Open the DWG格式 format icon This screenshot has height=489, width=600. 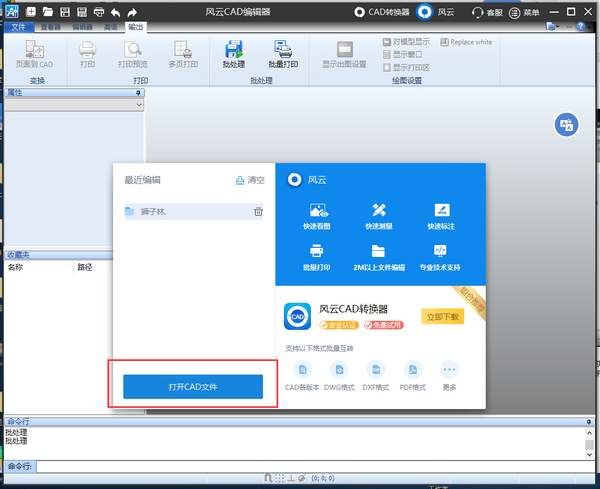(x=339, y=370)
